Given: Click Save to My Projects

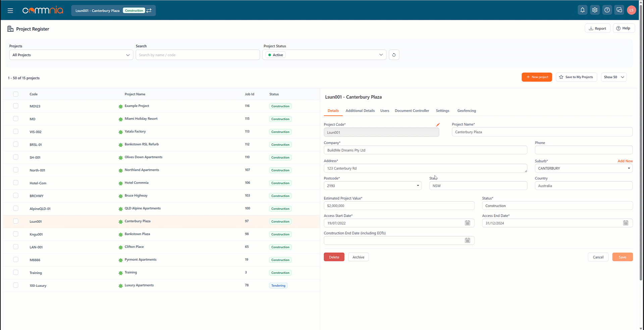Looking at the screenshot, I should [x=576, y=77].
